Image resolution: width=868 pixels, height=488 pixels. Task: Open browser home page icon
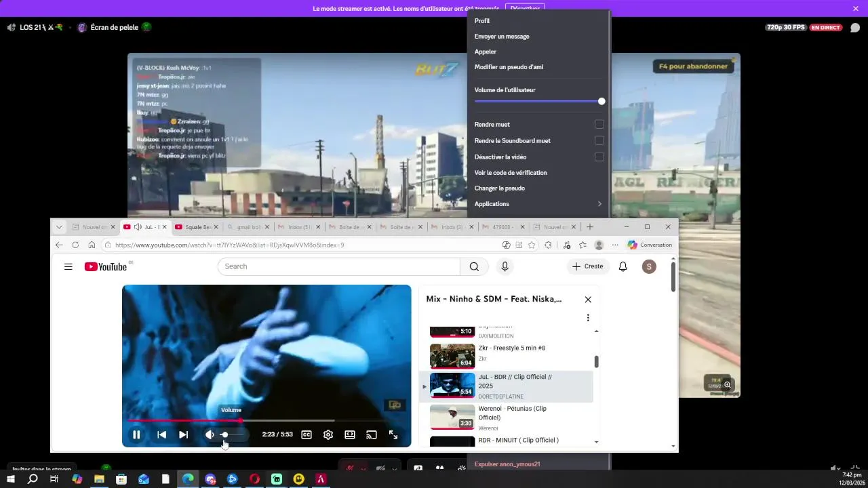(92, 245)
